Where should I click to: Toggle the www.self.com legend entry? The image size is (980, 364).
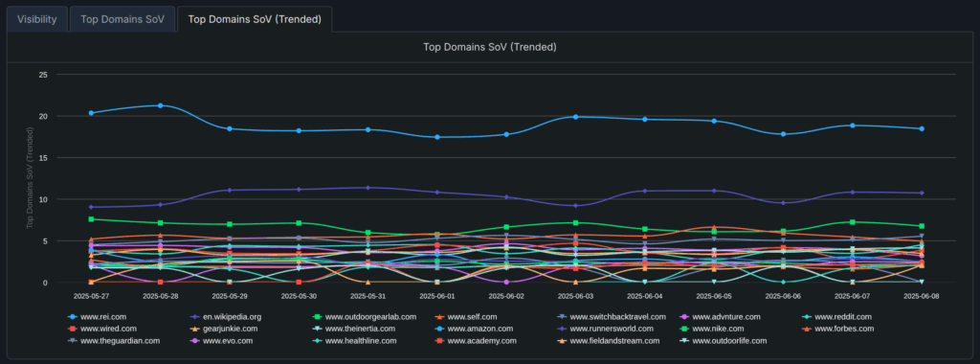coord(465,317)
